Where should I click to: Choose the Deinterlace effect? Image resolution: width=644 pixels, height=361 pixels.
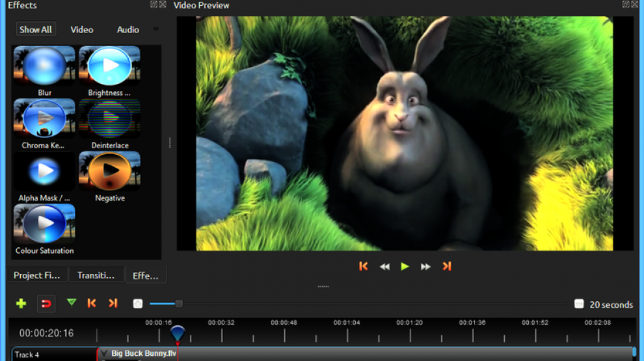[x=109, y=118]
